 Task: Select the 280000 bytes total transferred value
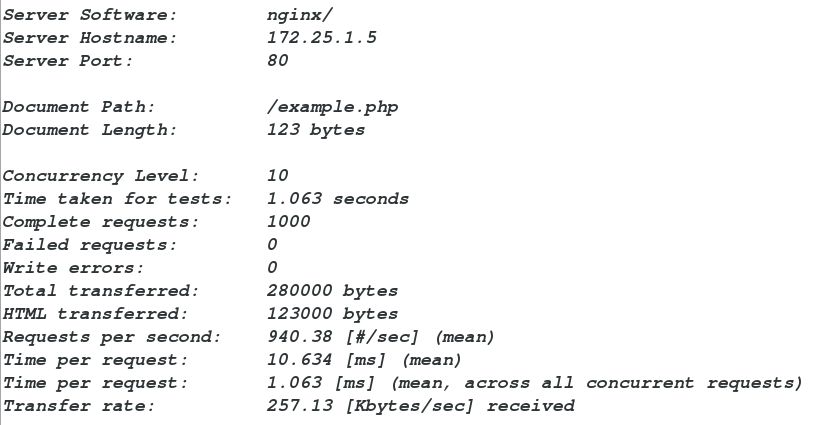click(x=332, y=291)
